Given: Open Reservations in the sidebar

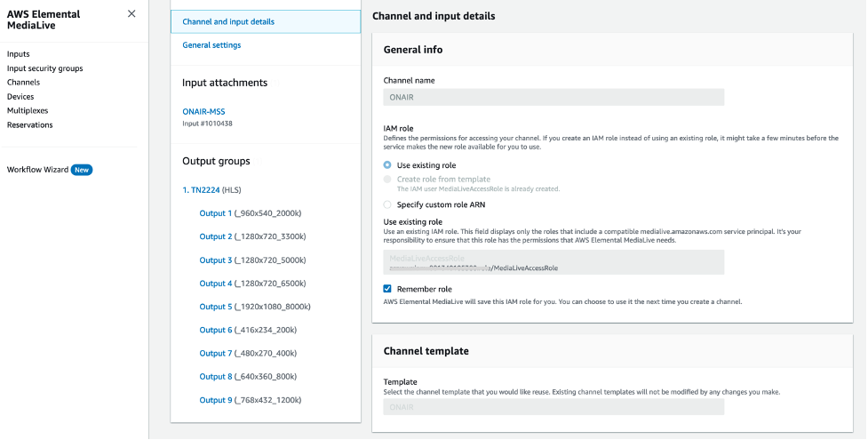Looking at the screenshot, I should 30,124.
